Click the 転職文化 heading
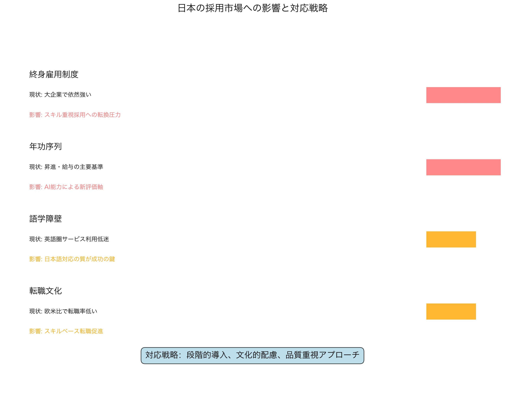This screenshot has width=505, height=420. tap(45, 291)
